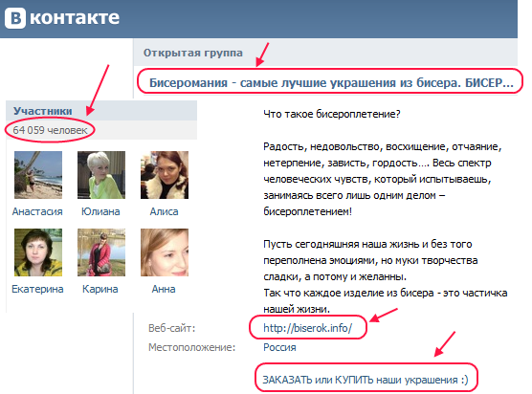Click the Алиса name link
This screenshot has width=532, height=394.
(164, 211)
